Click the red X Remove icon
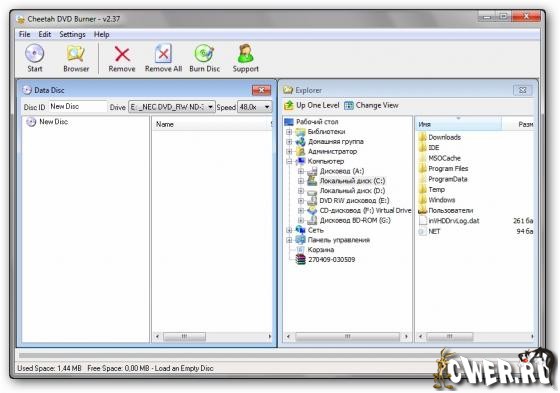This screenshot has height=393, width=560. pos(122,54)
